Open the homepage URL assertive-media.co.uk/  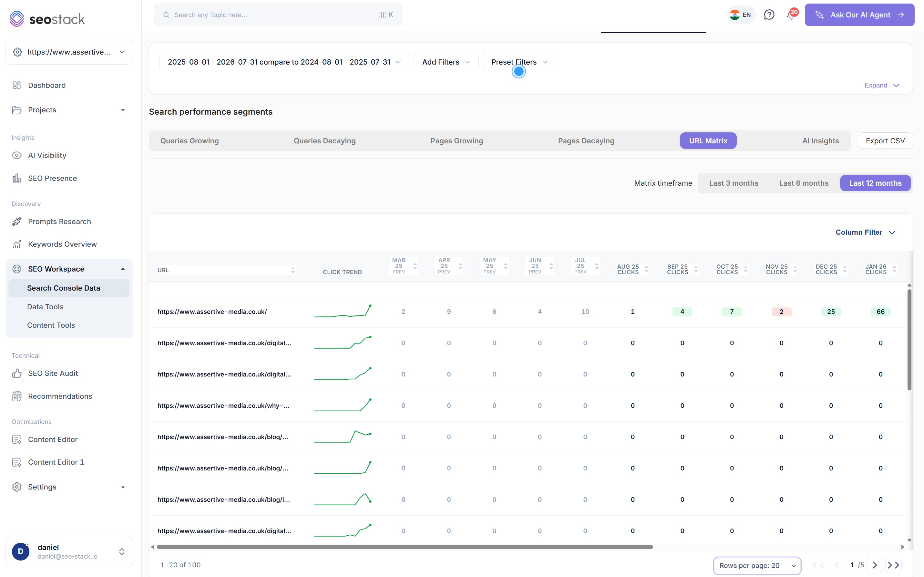(212, 312)
